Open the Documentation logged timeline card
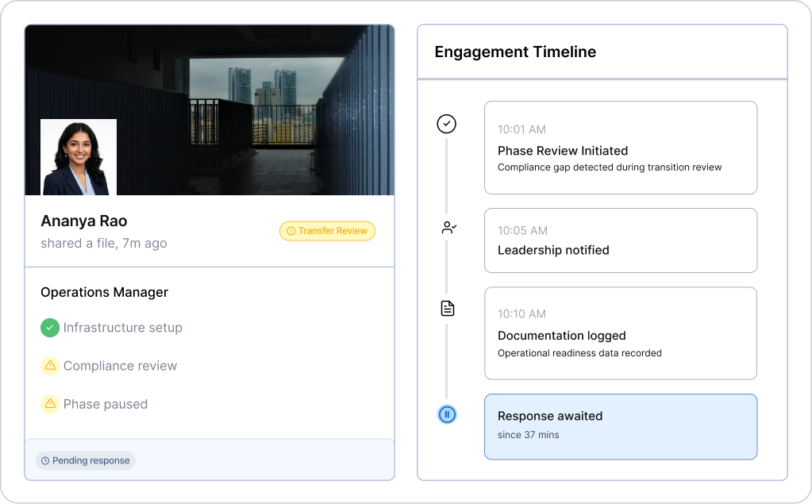The image size is (812, 504). click(620, 333)
